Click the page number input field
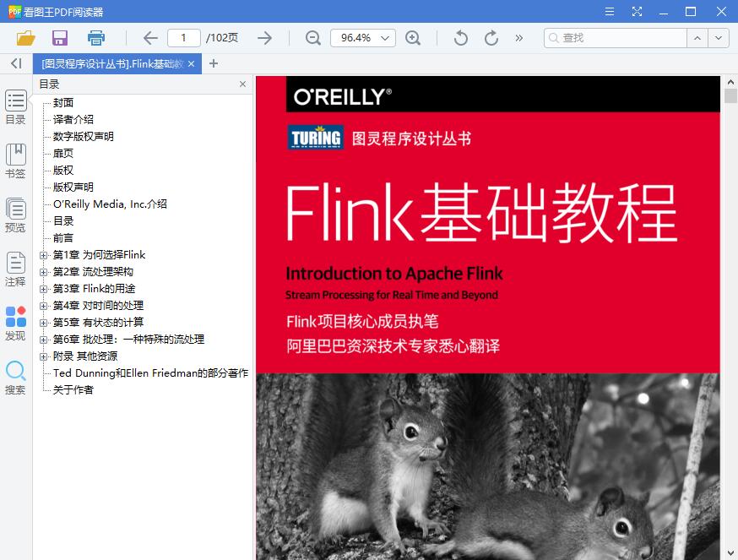This screenshot has width=738, height=560. (x=183, y=38)
